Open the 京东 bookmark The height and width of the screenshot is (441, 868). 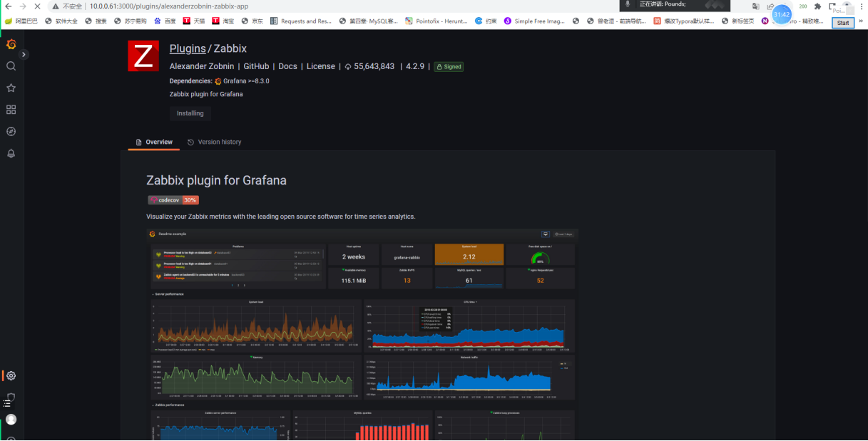(x=252, y=21)
